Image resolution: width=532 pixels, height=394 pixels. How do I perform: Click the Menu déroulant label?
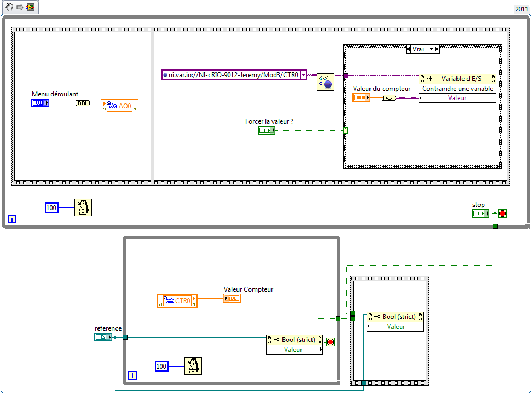click(x=55, y=94)
